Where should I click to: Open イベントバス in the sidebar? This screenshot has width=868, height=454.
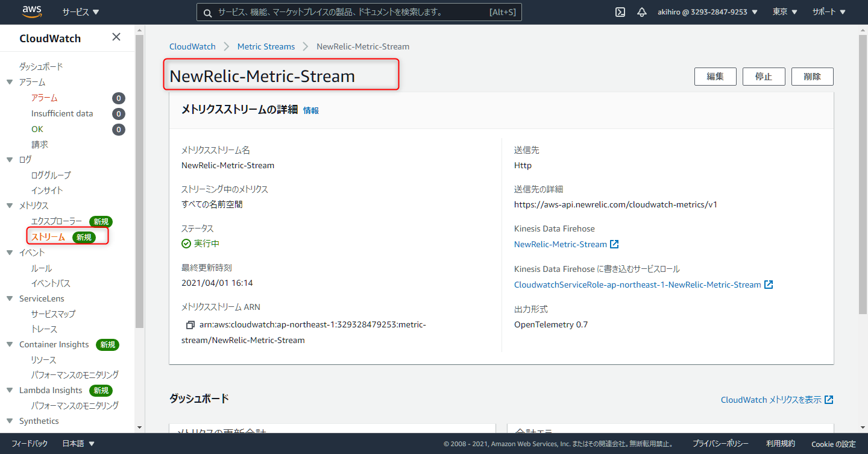coord(51,283)
